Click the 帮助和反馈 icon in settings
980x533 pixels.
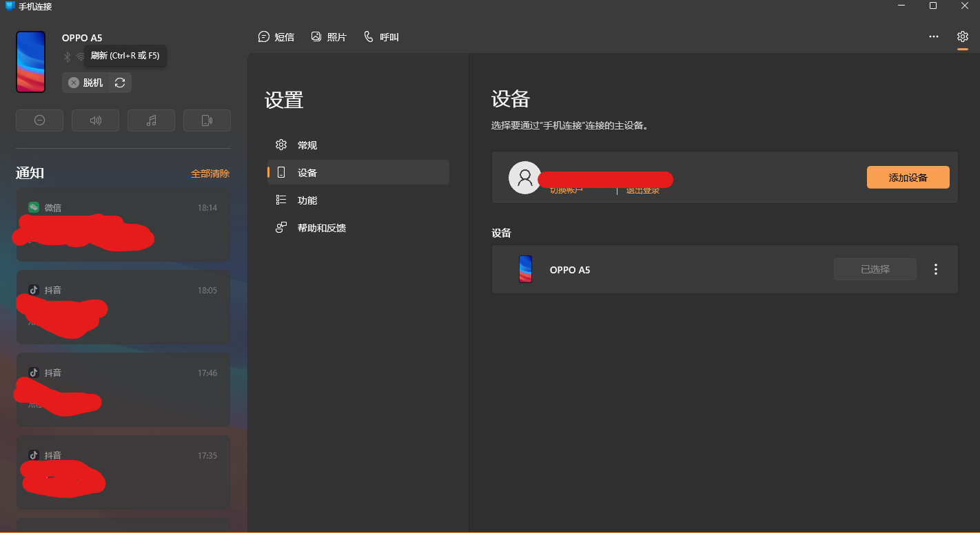tap(281, 227)
